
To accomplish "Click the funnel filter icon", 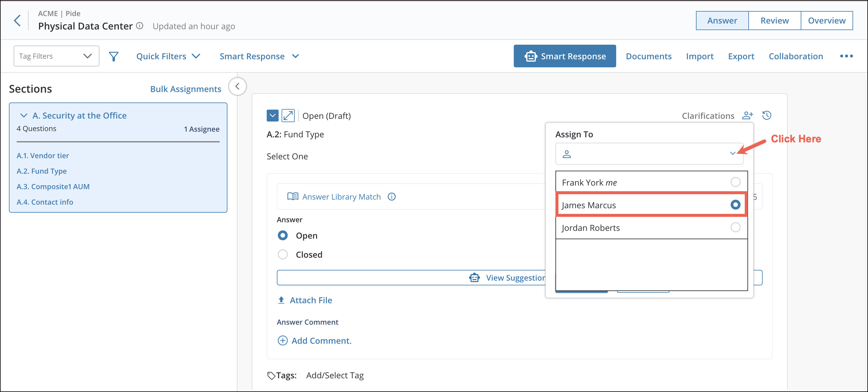I will coord(113,56).
